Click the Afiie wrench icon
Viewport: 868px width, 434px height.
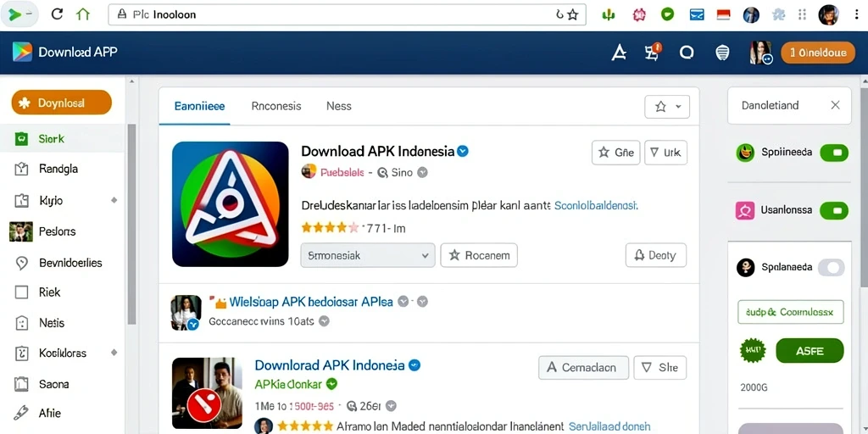[21, 413]
